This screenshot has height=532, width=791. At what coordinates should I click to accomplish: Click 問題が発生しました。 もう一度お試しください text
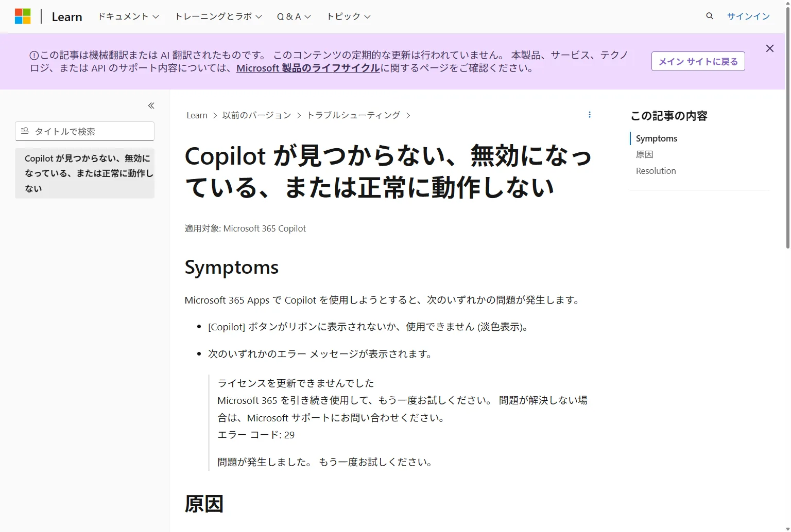coord(325,462)
